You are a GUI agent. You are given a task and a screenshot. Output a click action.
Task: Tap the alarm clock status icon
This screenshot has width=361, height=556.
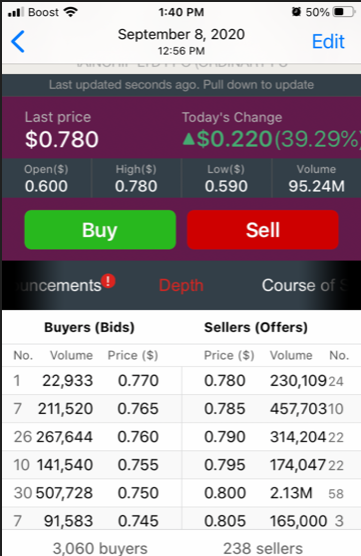[x=296, y=12]
